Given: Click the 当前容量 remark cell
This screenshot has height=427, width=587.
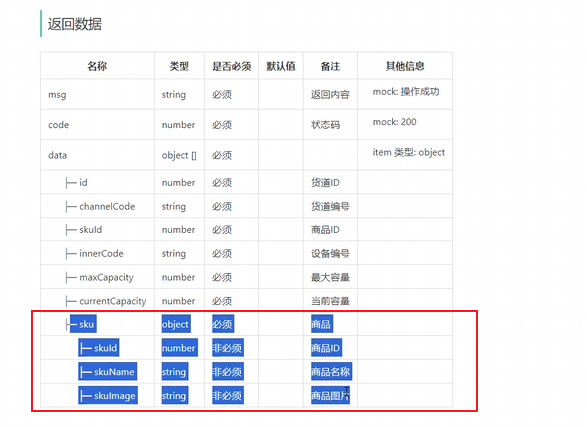Looking at the screenshot, I should point(330,301).
